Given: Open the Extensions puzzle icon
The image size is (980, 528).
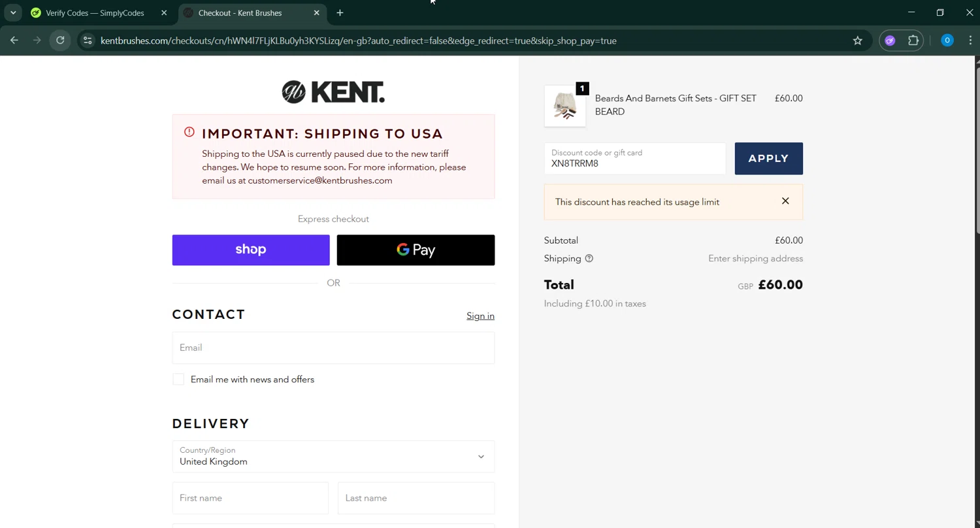Looking at the screenshot, I should click(913, 41).
